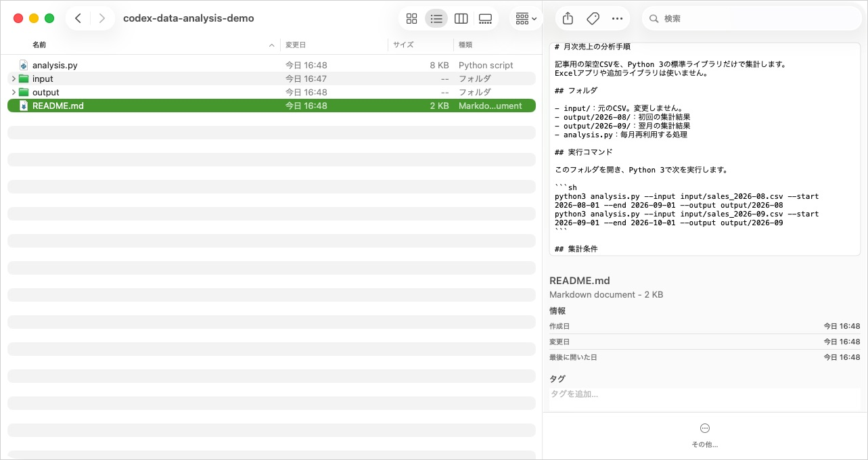Click the 8 KB size of analysis.py

tap(439, 66)
